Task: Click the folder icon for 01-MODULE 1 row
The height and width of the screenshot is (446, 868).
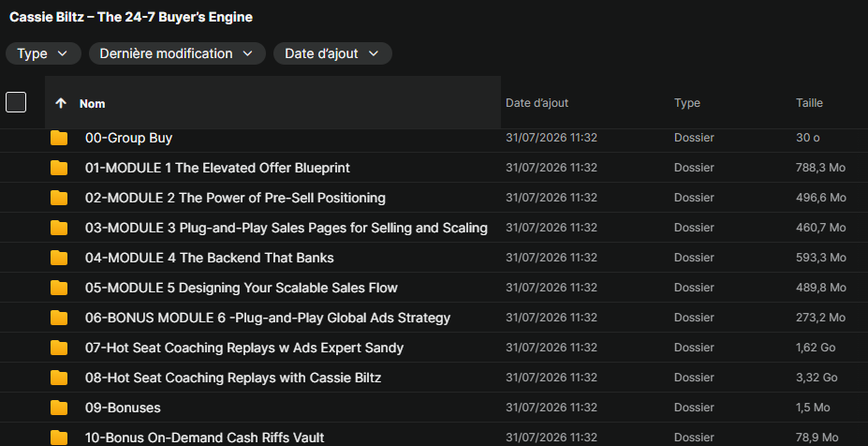Action: click(x=59, y=168)
